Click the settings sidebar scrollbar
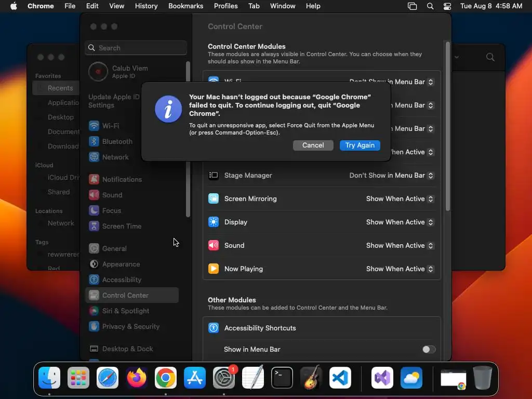This screenshot has height=399, width=532. (188, 189)
